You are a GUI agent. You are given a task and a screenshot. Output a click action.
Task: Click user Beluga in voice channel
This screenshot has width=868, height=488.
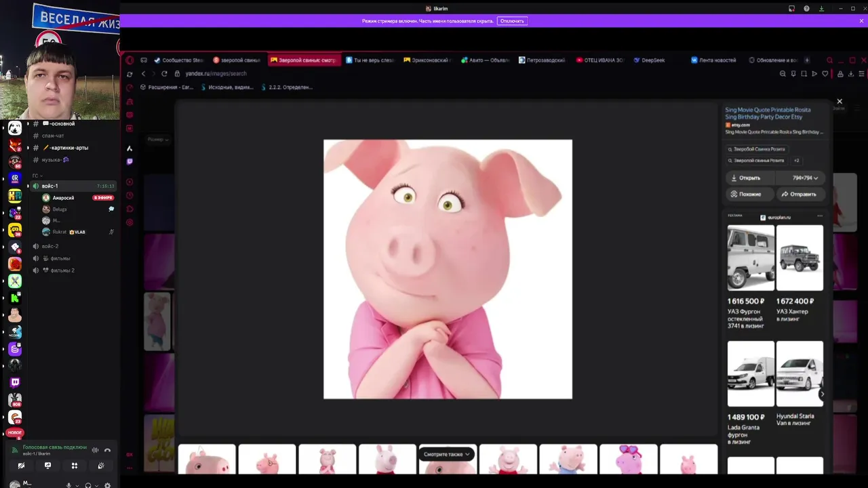[77, 209]
